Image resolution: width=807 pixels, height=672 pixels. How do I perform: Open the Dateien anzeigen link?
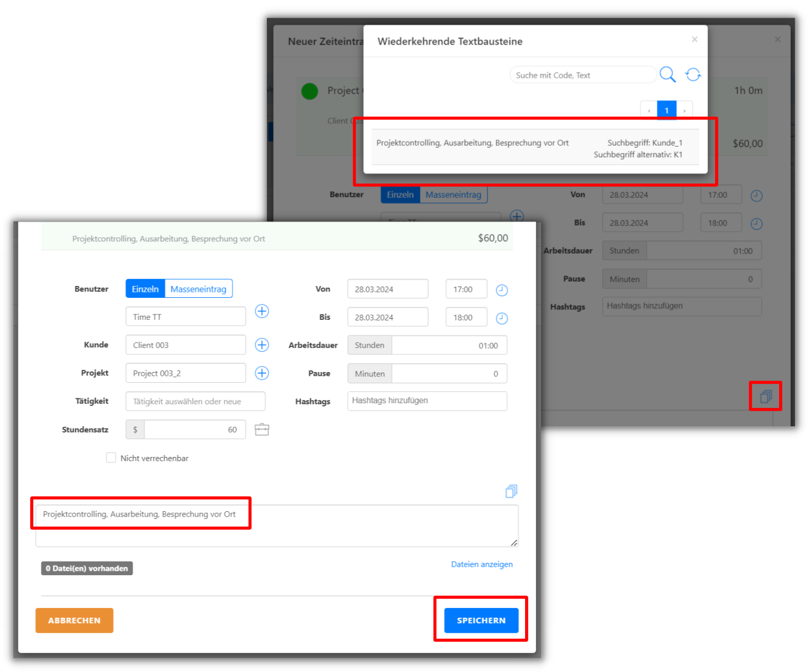coord(482,564)
